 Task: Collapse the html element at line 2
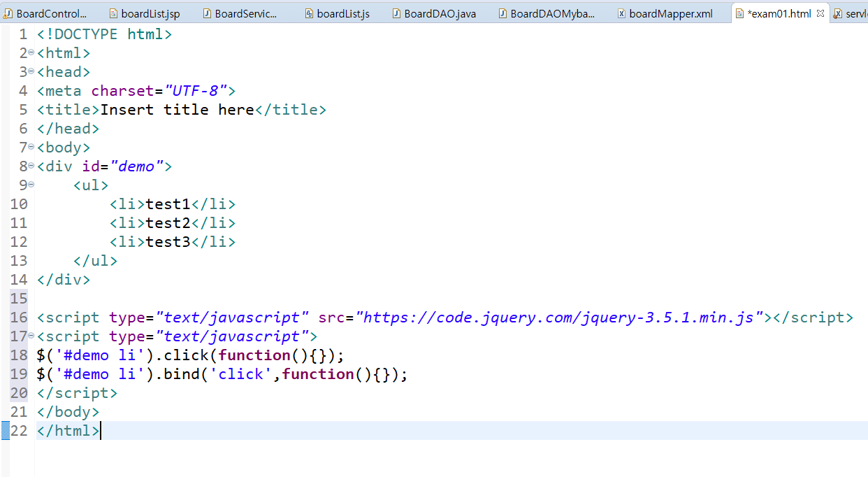(31, 53)
